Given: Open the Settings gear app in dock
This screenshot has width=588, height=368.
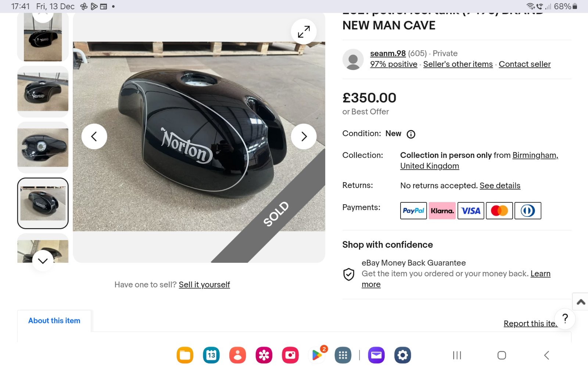Looking at the screenshot, I should click(402, 355).
